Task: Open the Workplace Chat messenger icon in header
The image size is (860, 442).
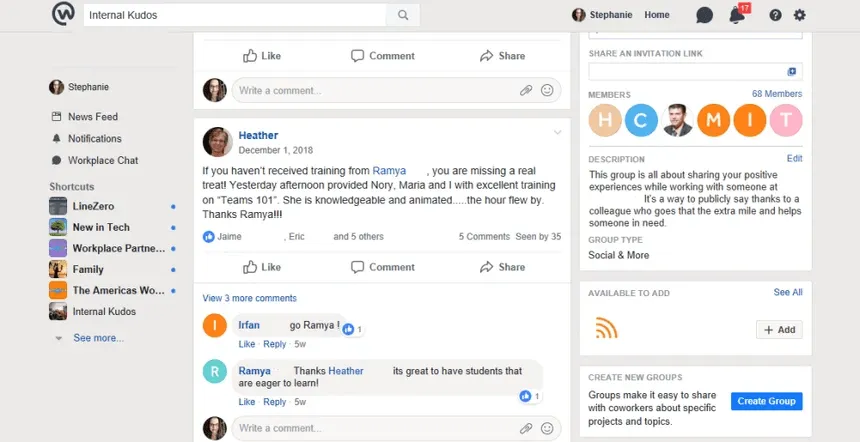Action: coord(704,15)
